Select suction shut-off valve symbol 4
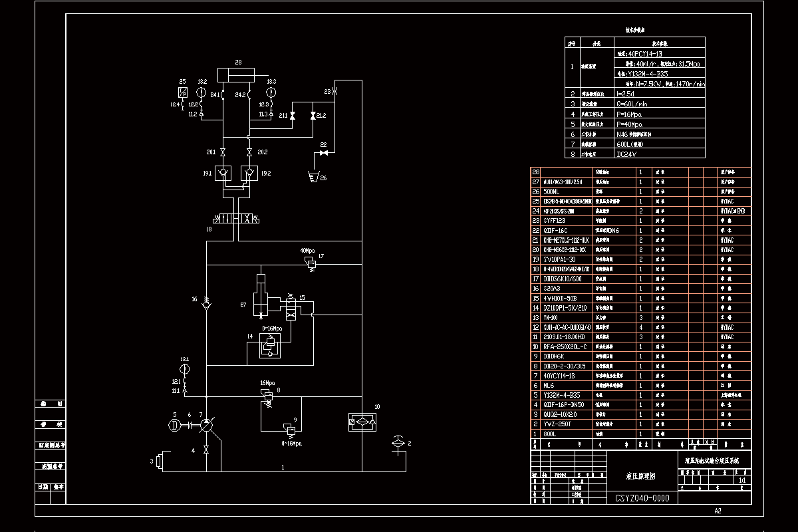The image size is (798, 532). (207, 450)
